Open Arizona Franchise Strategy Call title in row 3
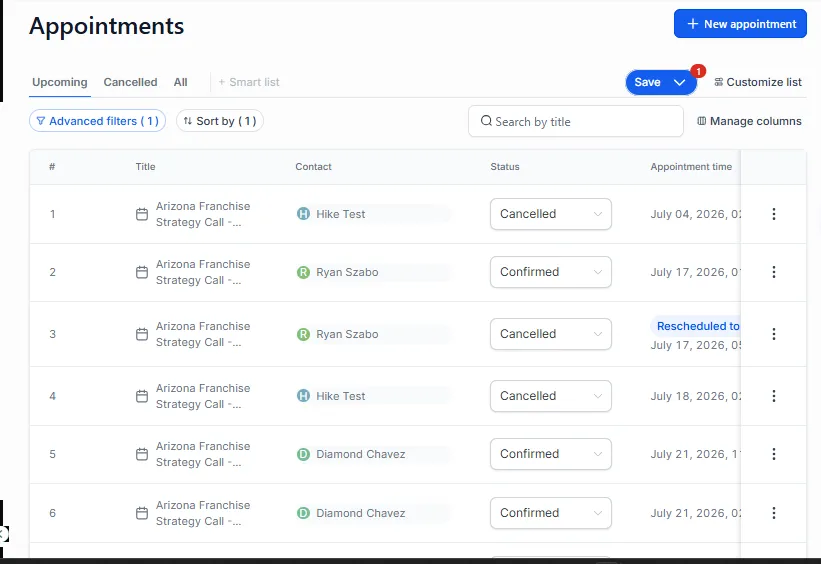The width and height of the screenshot is (821, 564). pos(203,334)
